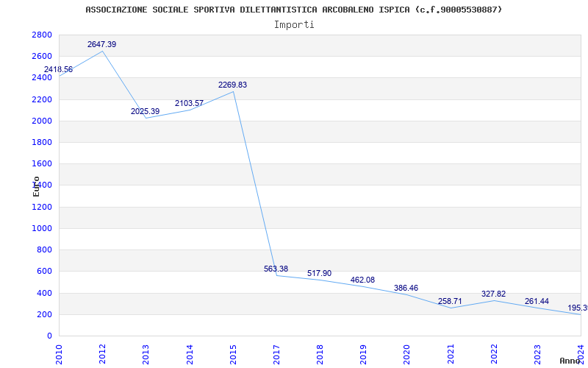Click the data label 2103.57
Screen dimensions: 588x368
pyautogui.click(x=189, y=103)
